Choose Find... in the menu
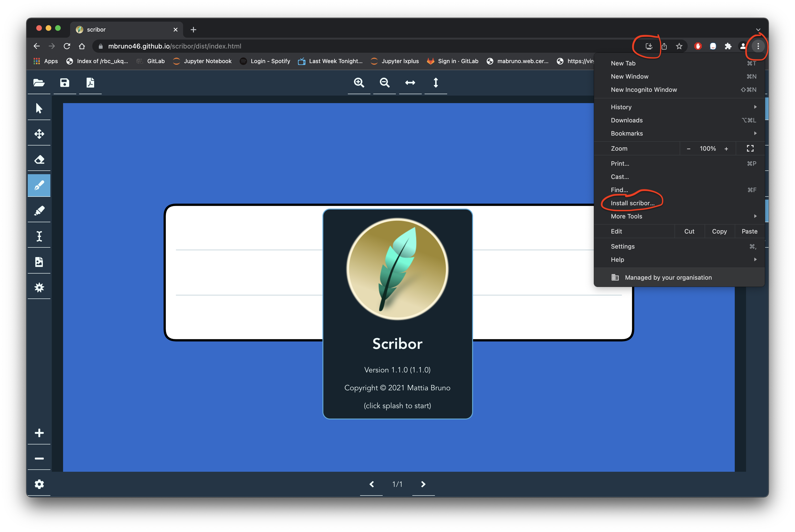The width and height of the screenshot is (795, 532). click(x=679, y=190)
